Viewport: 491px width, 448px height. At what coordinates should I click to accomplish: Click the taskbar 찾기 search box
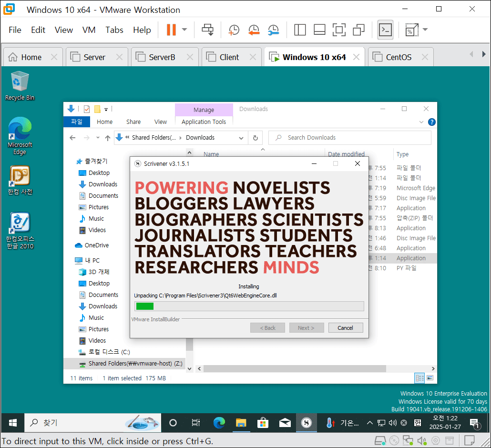click(92, 423)
